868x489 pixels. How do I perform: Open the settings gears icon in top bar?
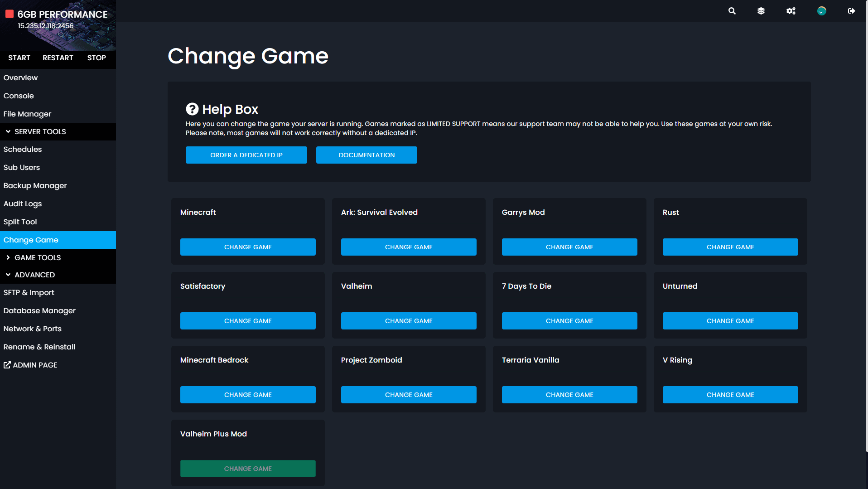791,11
